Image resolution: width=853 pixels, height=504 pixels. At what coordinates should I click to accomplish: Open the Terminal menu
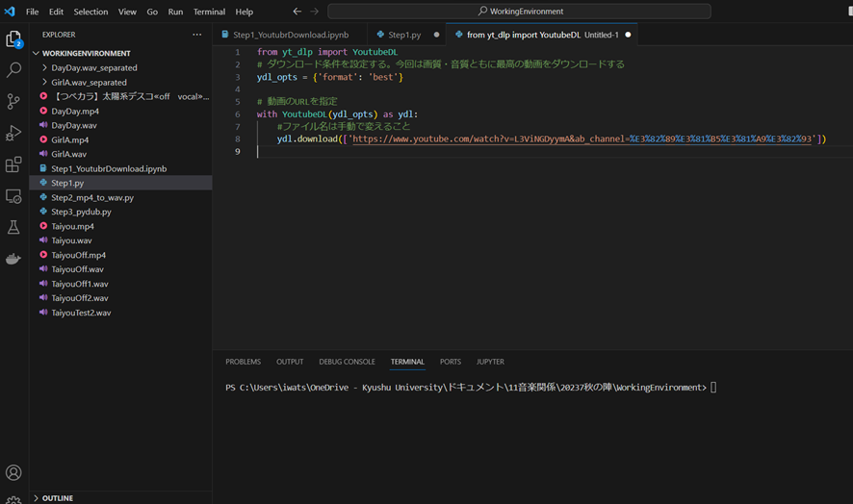[209, 12]
